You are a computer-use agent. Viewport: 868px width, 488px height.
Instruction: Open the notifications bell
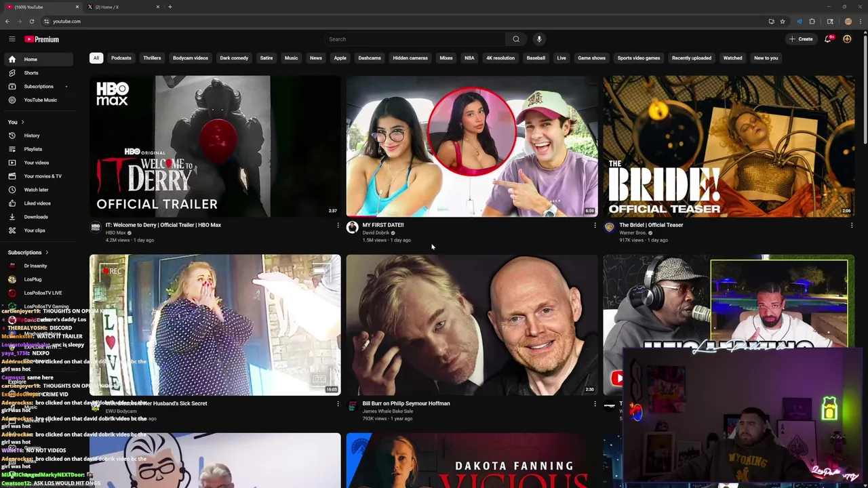click(828, 39)
